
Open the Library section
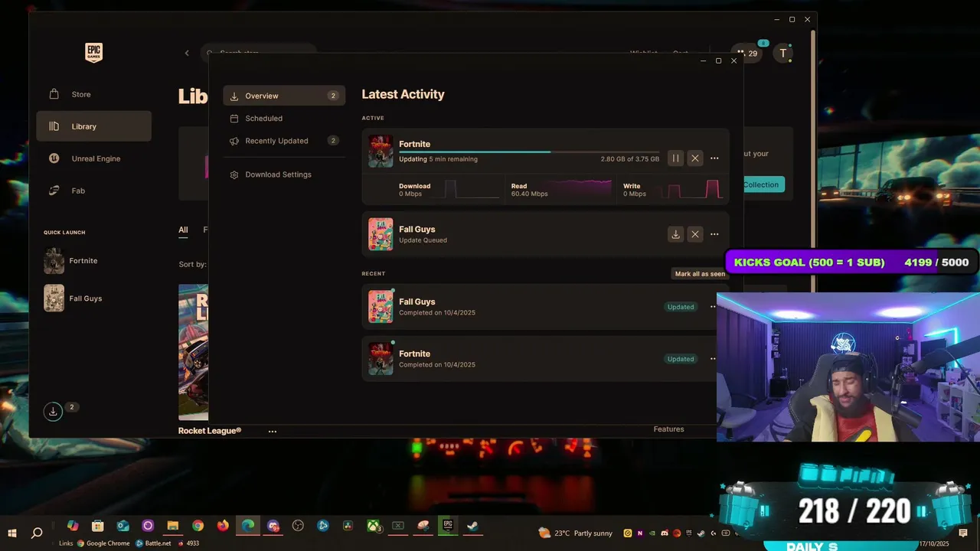click(x=93, y=126)
